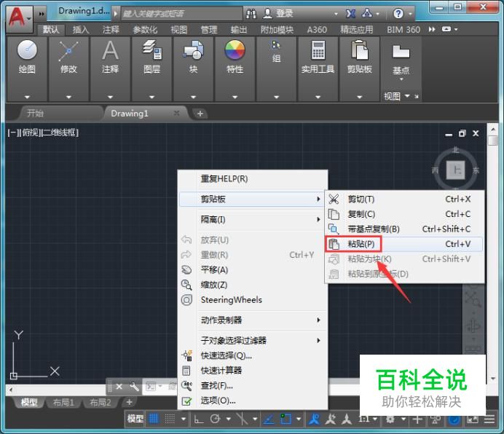Select 重复HELP(R) in context menu
Image resolution: width=504 pixels, height=434 pixels.
(x=253, y=178)
